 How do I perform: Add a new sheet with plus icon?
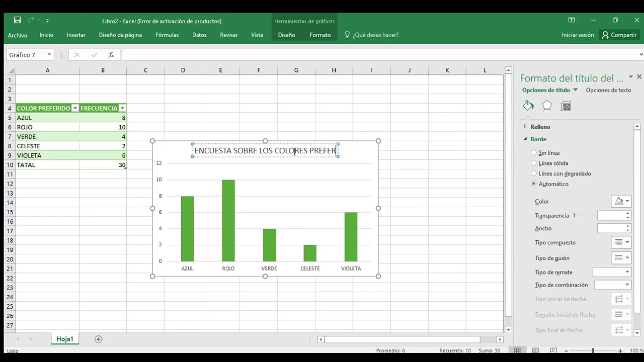(99, 339)
